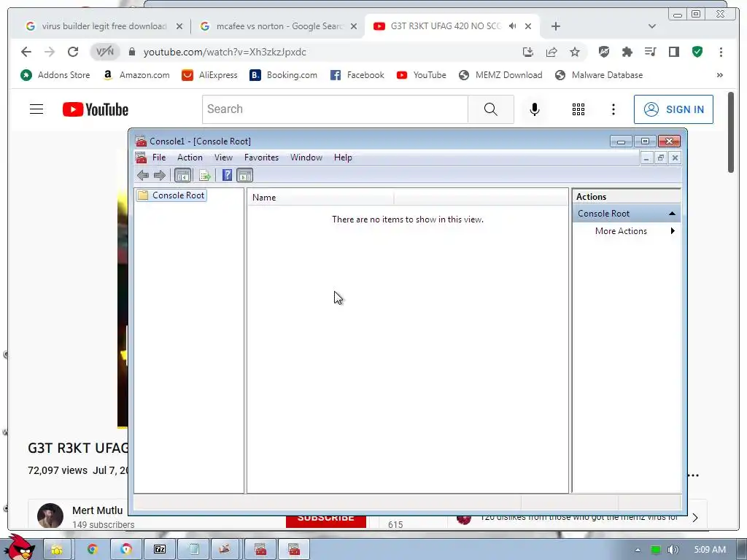The width and height of the screenshot is (747, 560).
Task: Reload the page with the refresh icon
Action: (x=73, y=52)
